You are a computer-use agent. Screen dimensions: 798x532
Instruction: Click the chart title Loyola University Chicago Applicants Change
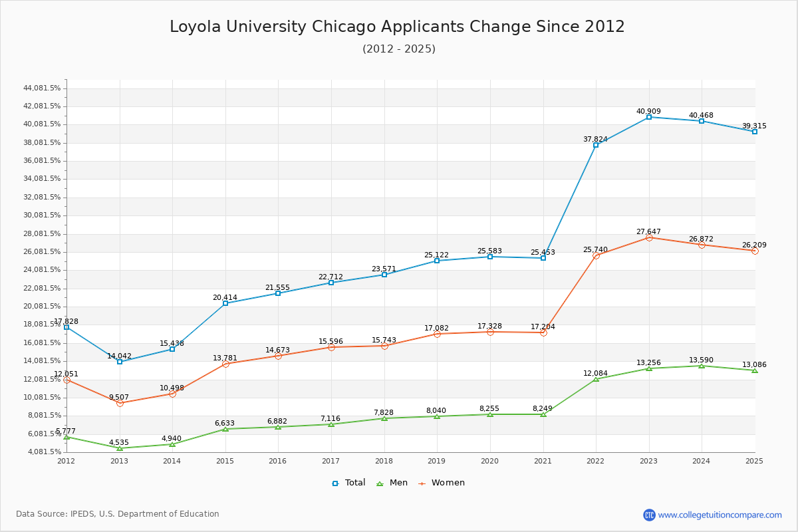(398, 27)
